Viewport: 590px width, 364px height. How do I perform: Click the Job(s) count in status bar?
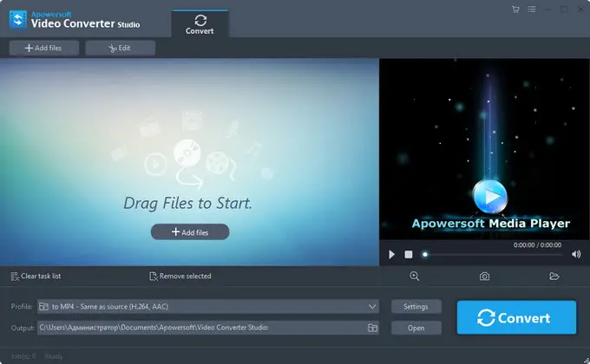(23, 356)
